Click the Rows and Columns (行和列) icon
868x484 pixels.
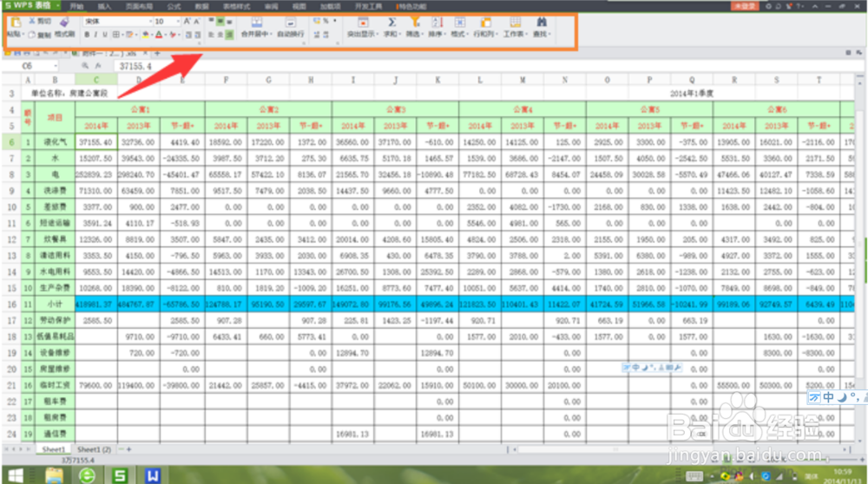pyautogui.click(x=485, y=23)
